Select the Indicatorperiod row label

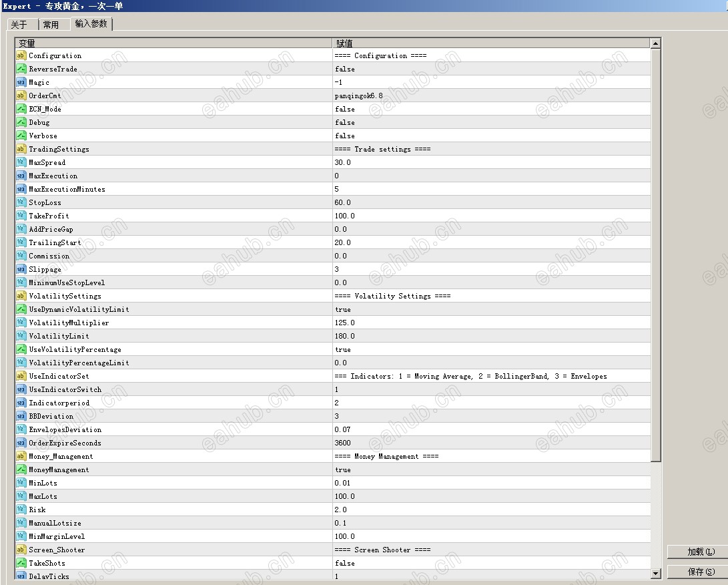pyautogui.click(x=59, y=403)
